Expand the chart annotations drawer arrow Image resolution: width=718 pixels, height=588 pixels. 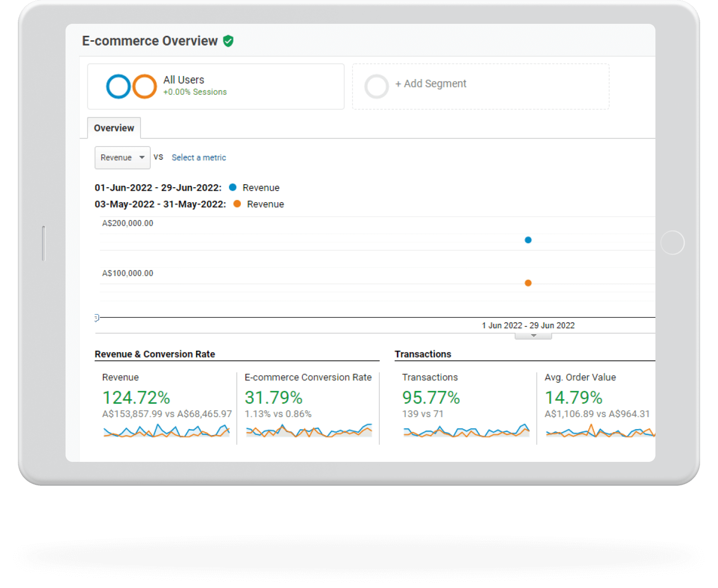coord(533,336)
